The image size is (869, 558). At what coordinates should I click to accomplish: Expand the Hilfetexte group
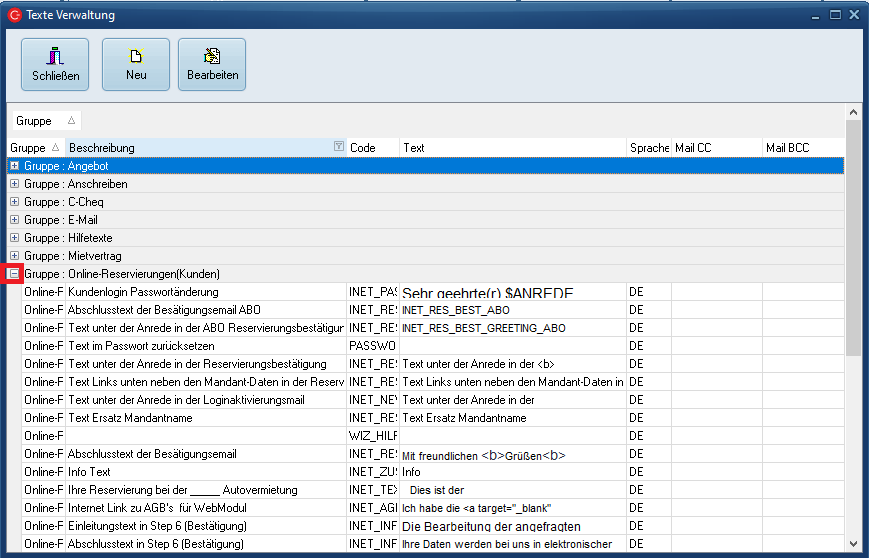click(14, 238)
